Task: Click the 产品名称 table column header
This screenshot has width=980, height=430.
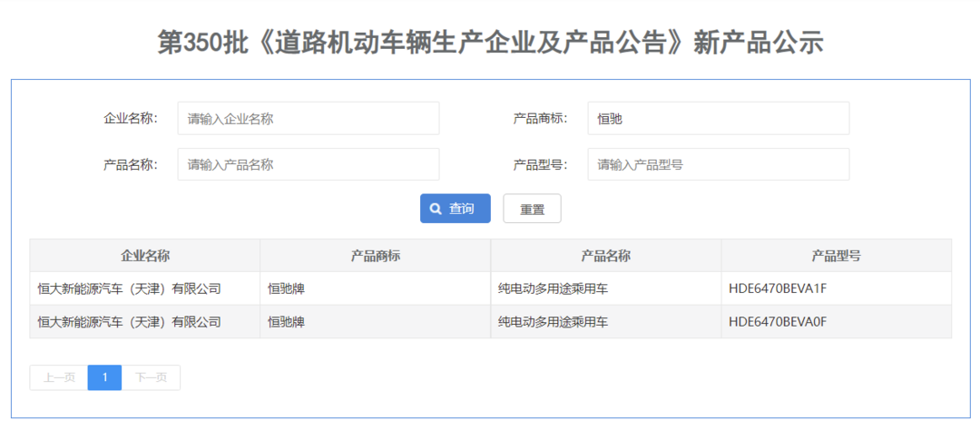Action: tap(606, 256)
